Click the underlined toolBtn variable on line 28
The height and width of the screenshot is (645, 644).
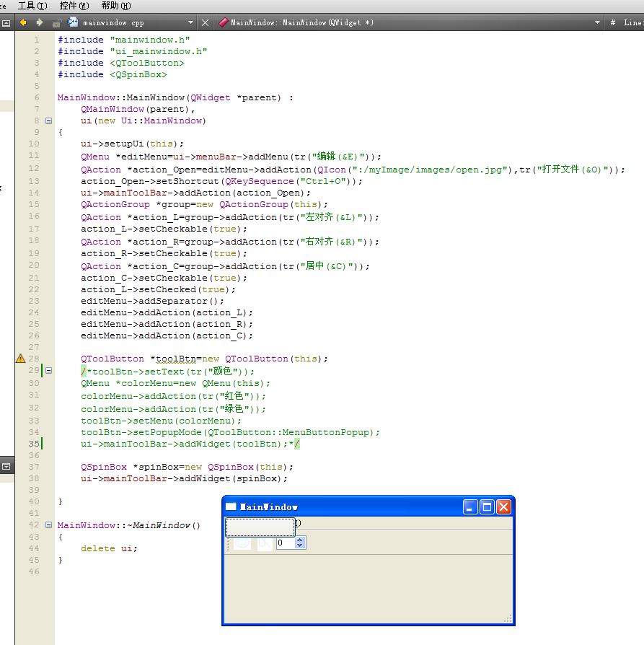(x=176, y=359)
